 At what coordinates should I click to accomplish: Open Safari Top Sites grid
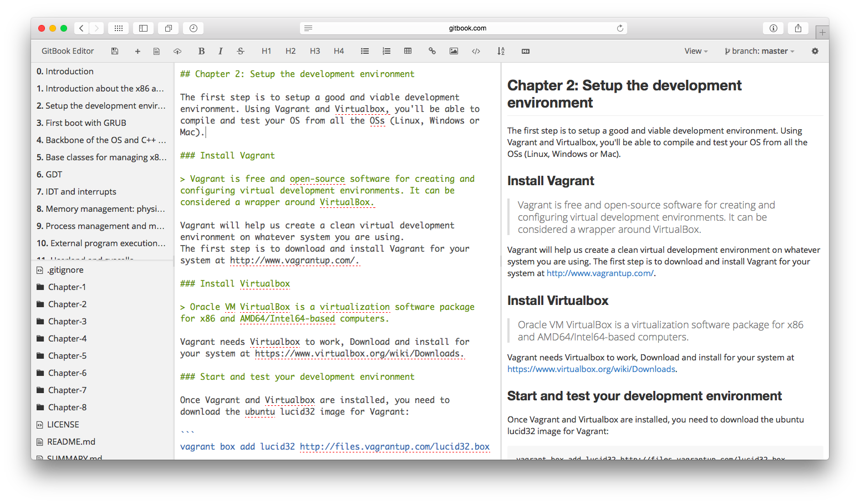click(119, 28)
